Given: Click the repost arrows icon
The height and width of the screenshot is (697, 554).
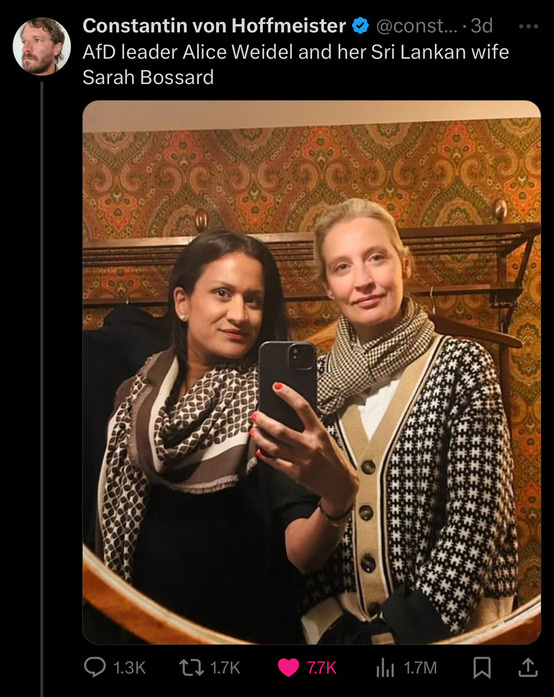Looking at the screenshot, I should (x=191, y=667).
